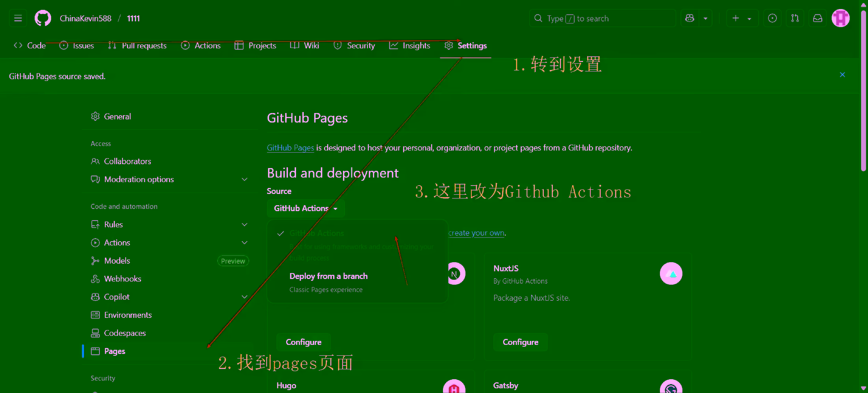Image resolution: width=868 pixels, height=393 pixels.
Task: Go to GitHub home via Octocat logo
Action: (x=43, y=18)
